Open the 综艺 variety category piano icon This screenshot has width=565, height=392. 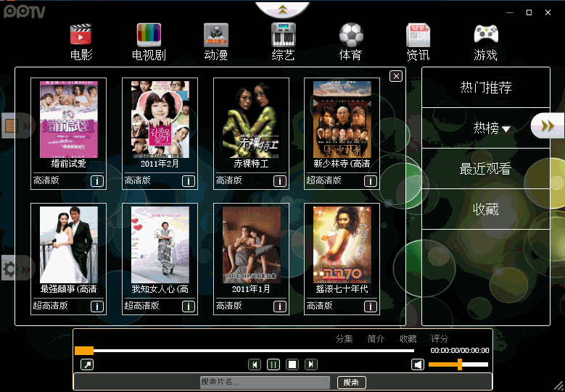coord(283,35)
